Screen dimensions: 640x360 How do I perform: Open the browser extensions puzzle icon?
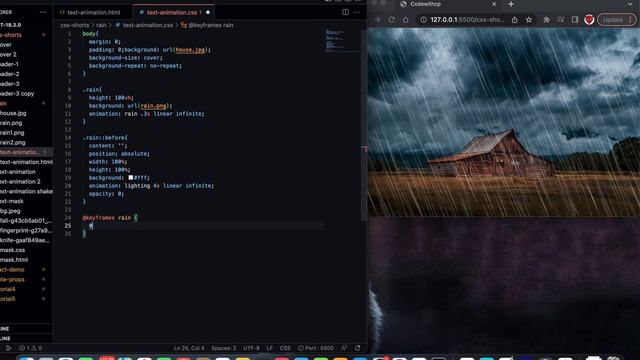point(547,20)
